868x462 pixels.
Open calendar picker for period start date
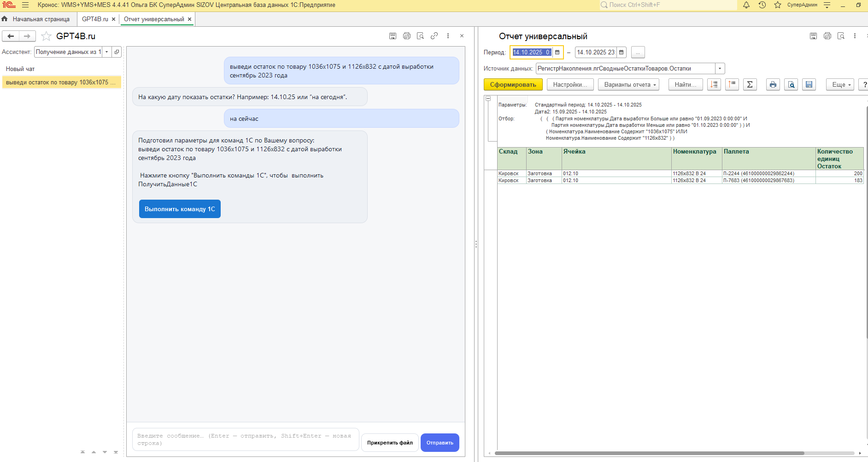click(557, 53)
